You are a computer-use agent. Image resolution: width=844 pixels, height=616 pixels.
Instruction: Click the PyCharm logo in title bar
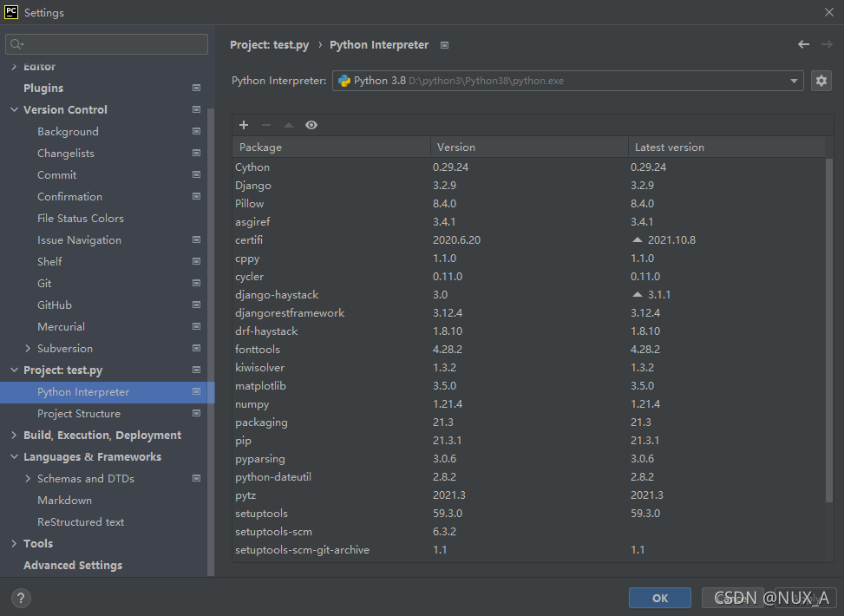point(11,12)
